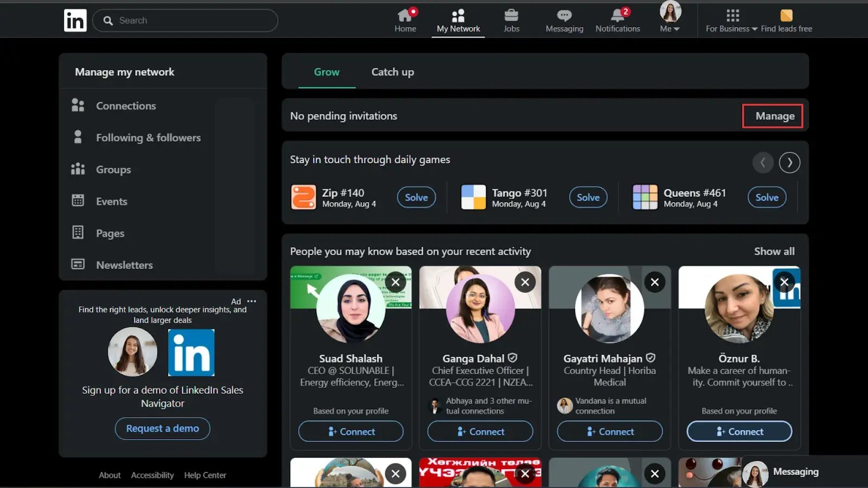Dismiss Suad Shalash suggestion card
The height and width of the screenshot is (488, 868).
click(x=395, y=282)
